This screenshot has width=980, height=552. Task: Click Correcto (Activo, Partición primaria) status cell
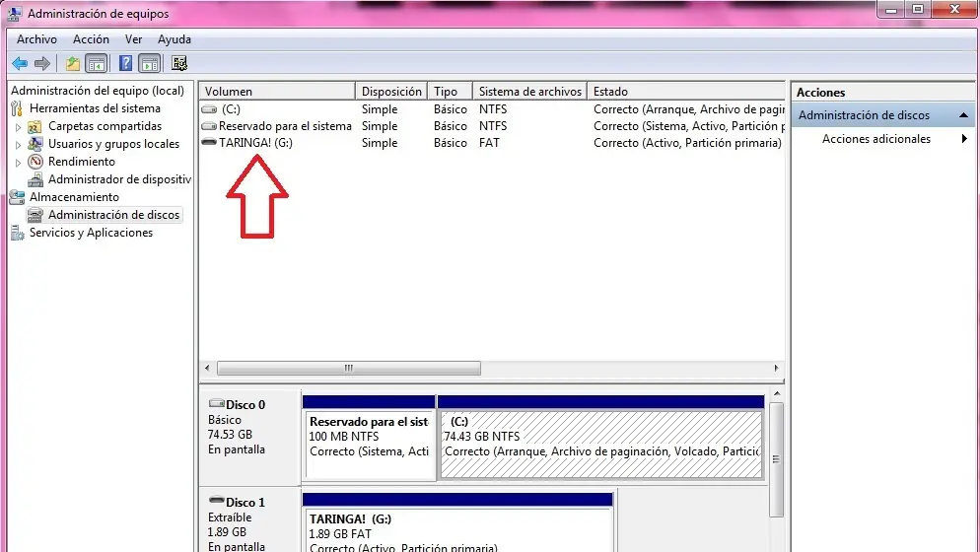687,143
